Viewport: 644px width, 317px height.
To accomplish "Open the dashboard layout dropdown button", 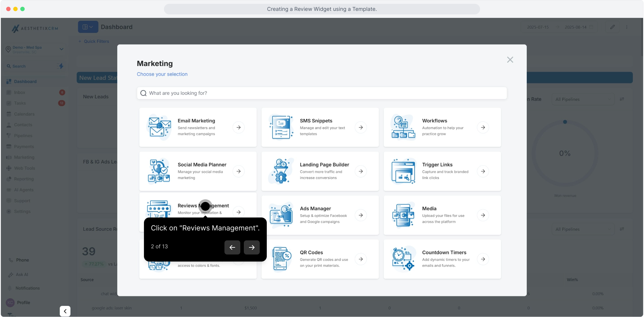I will tap(88, 27).
